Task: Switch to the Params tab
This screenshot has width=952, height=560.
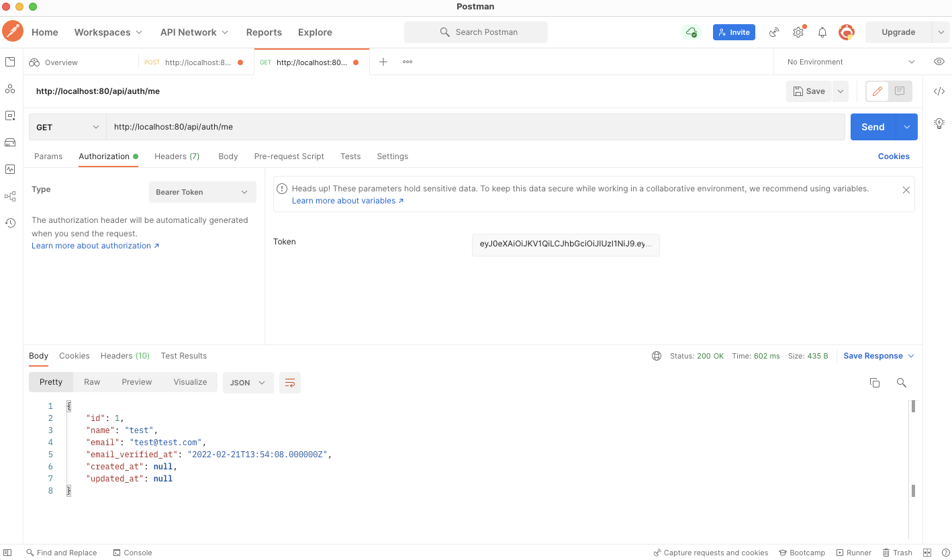Action: 48,156
